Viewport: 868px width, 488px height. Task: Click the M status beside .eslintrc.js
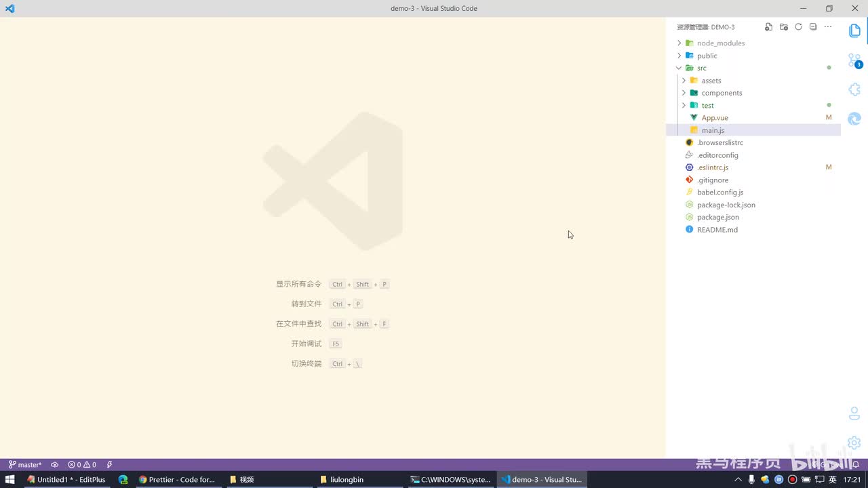(x=828, y=167)
